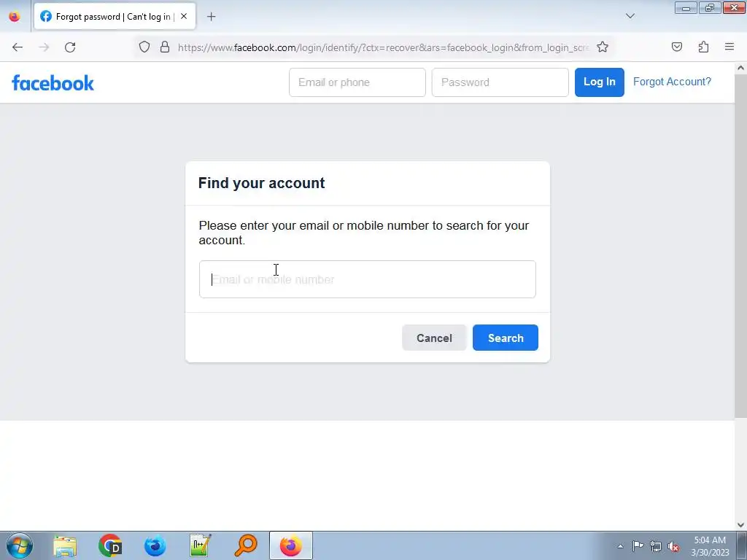Click the network tray icon
The width and height of the screenshot is (747, 560).
(x=656, y=546)
